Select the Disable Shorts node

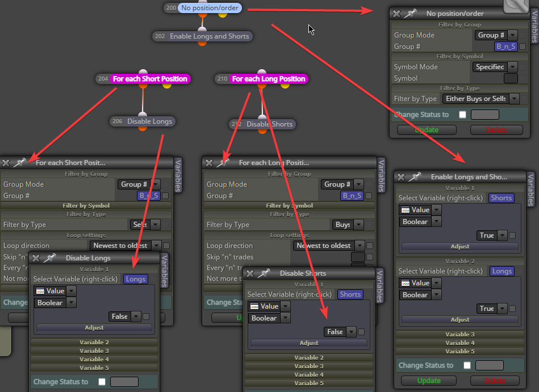click(x=262, y=124)
